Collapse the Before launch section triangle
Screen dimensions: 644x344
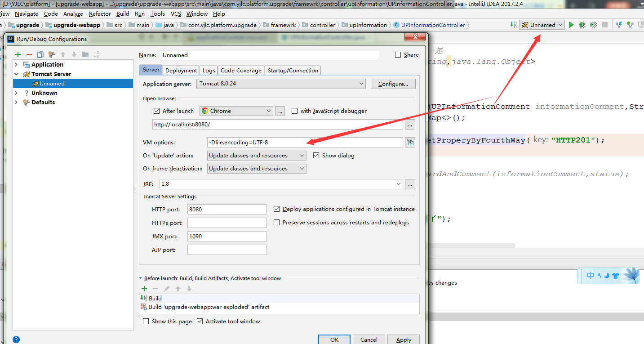pos(141,278)
